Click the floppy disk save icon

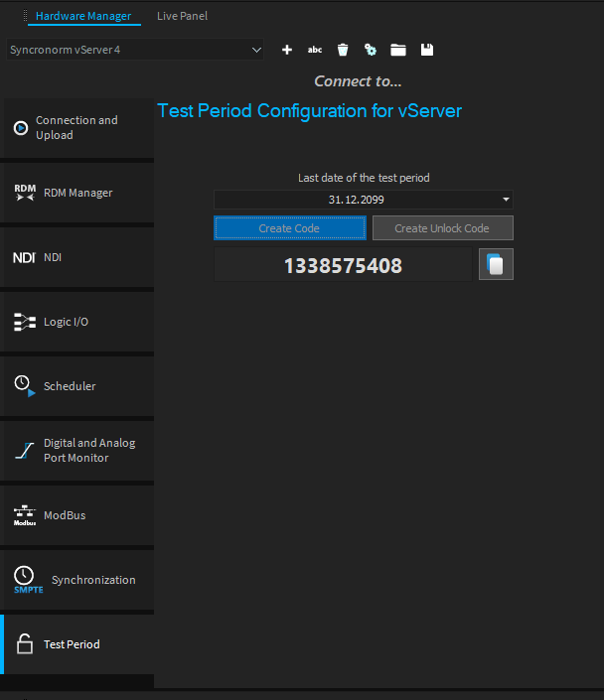pos(427,50)
